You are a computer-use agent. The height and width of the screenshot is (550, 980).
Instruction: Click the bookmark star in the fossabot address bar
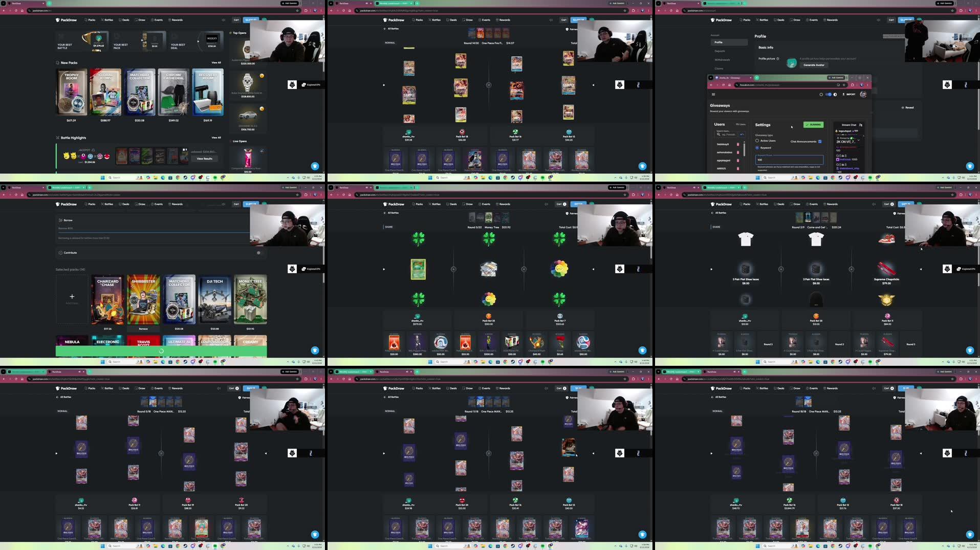pos(845,84)
